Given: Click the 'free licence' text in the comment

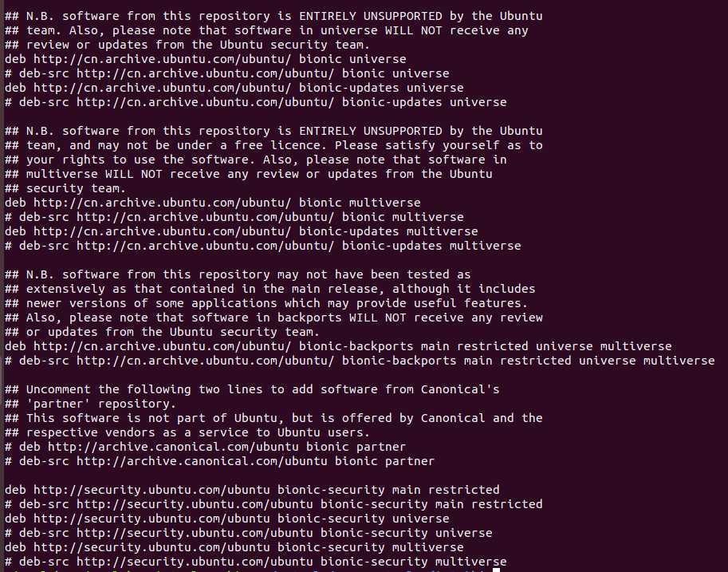Looking at the screenshot, I should click(x=277, y=145).
